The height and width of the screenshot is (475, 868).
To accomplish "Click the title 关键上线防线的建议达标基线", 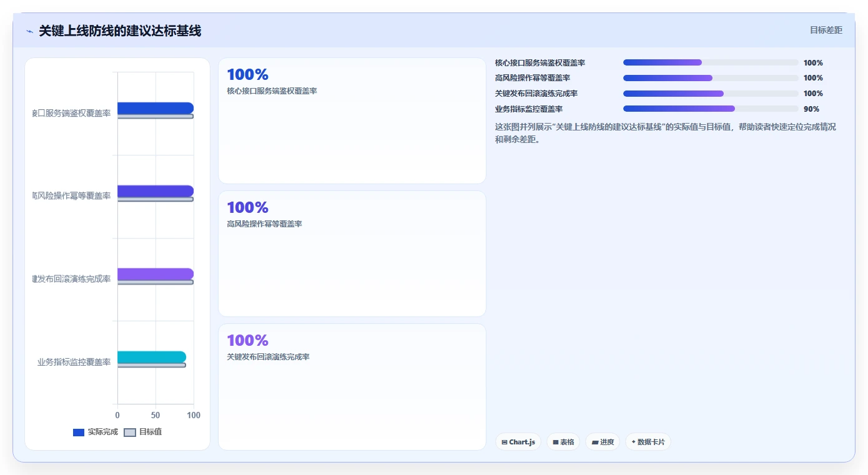I will (120, 31).
